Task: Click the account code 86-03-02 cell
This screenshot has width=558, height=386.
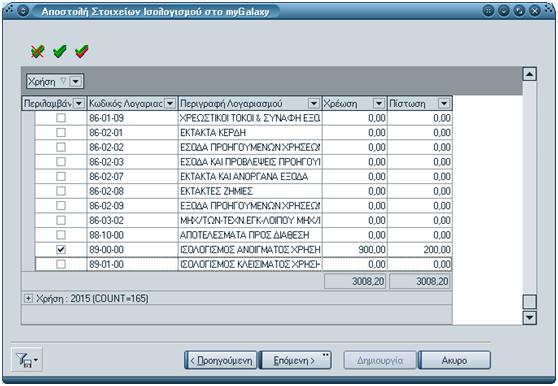Action: (132, 220)
